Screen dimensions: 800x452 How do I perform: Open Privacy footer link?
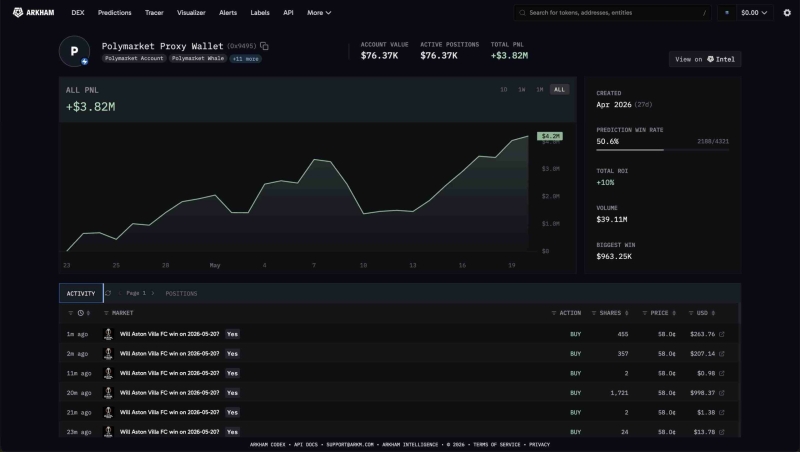coord(539,445)
